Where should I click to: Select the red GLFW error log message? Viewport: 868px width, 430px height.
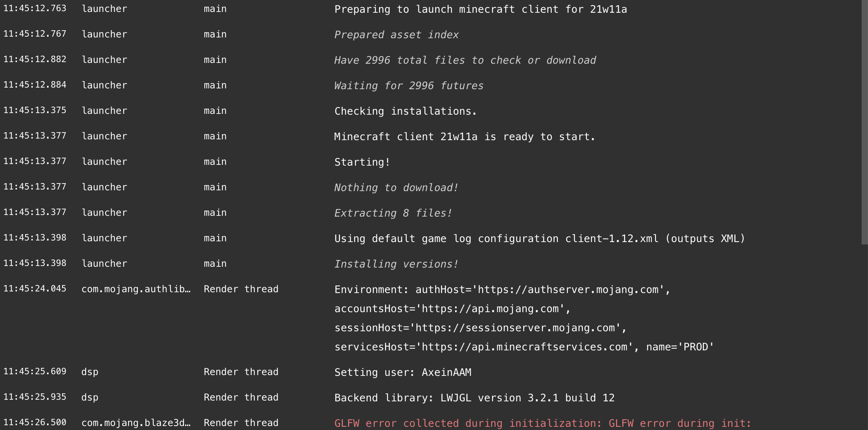point(542,423)
